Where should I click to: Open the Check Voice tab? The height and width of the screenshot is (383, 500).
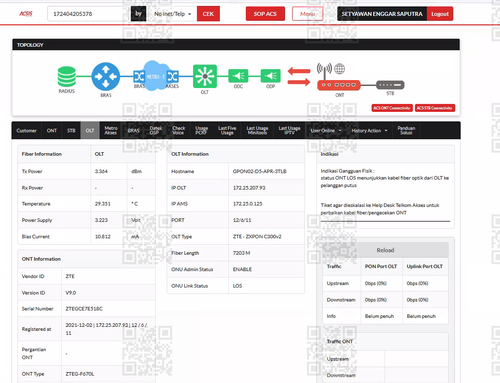178,130
